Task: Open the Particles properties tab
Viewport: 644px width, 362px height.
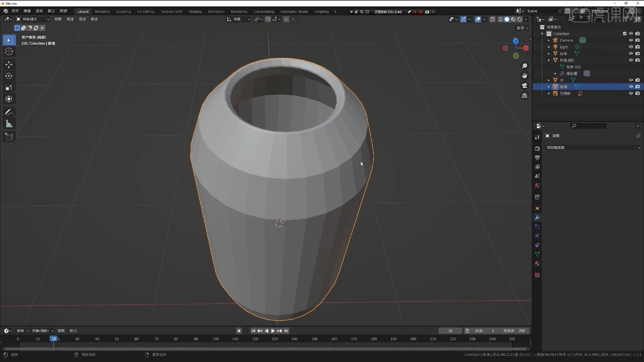Action: coord(537,227)
